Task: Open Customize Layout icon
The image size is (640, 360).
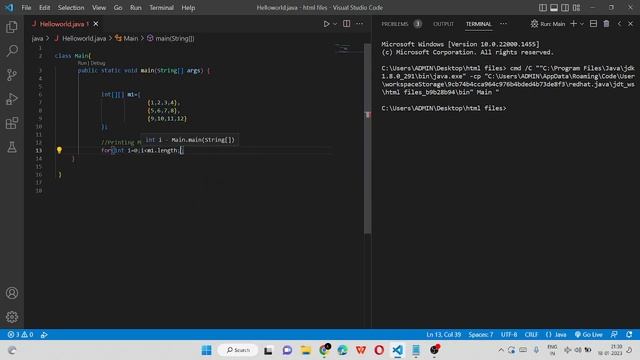Action: (576, 7)
